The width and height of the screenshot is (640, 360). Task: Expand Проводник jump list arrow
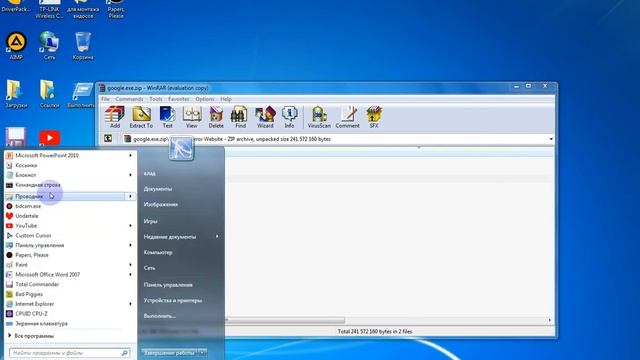[130, 196]
